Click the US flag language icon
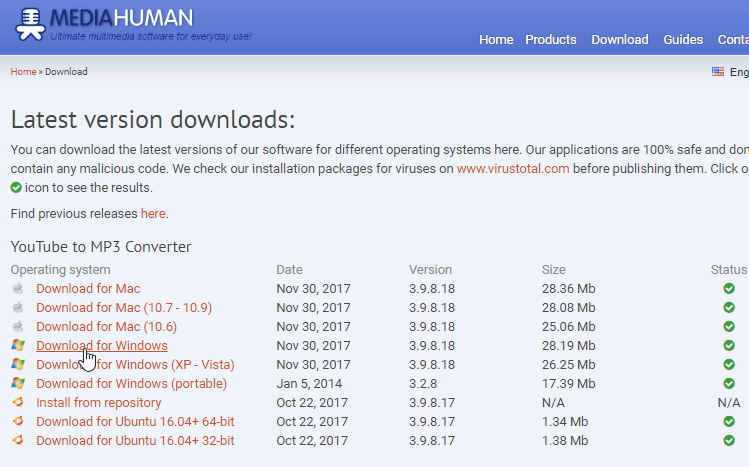This screenshot has height=467, width=749. [717, 72]
